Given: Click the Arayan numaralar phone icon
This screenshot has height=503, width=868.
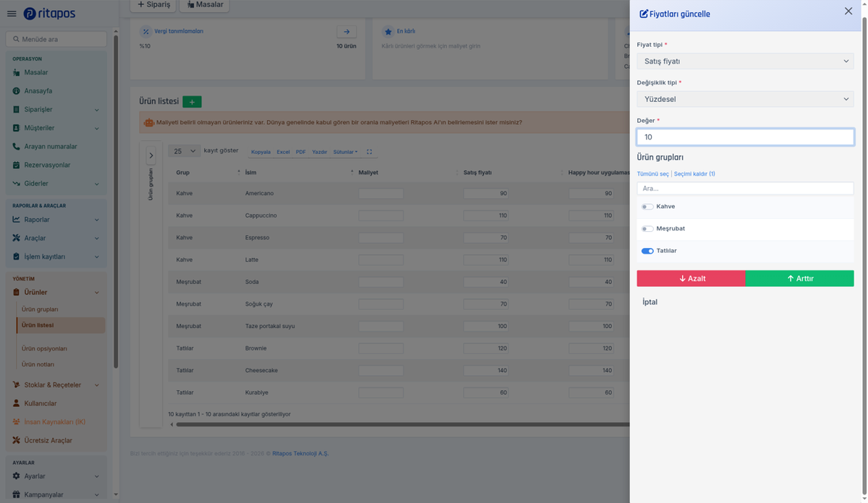Looking at the screenshot, I should click(17, 147).
